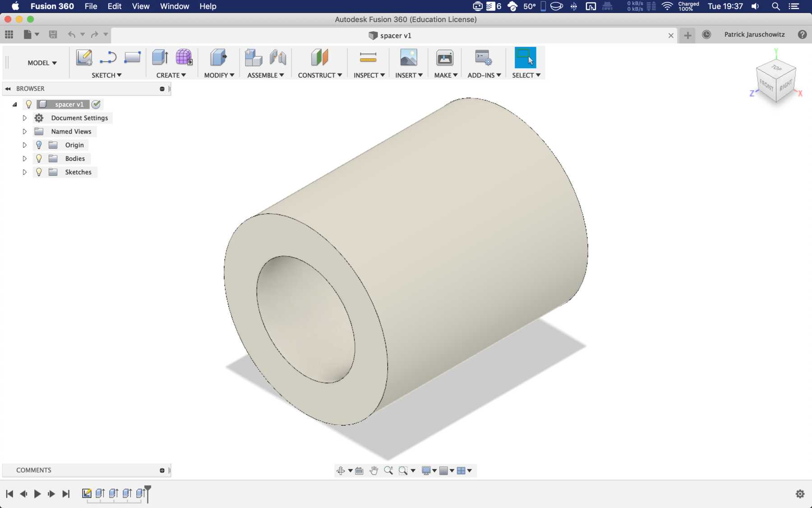Click the ViewCube RIGHT face
The image size is (812, 508).
point(785,84)
